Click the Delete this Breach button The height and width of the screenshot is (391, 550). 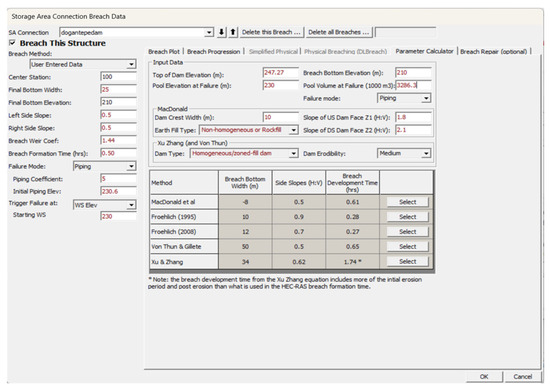click(x=271, y=32)
